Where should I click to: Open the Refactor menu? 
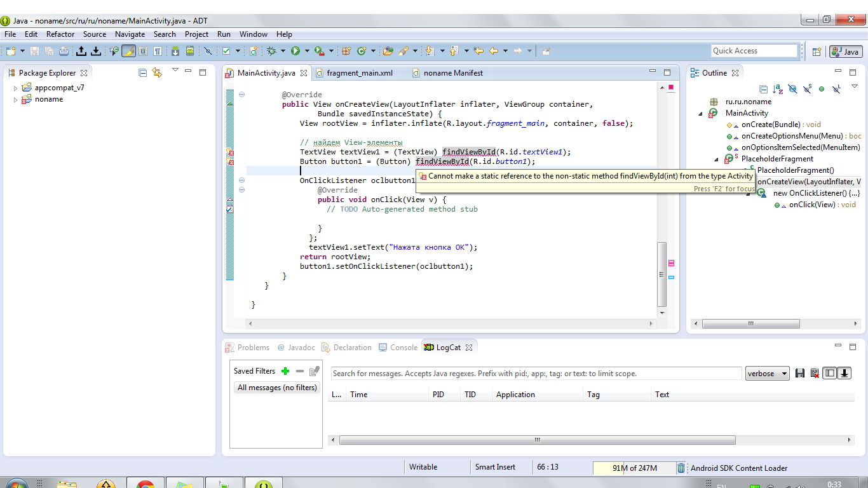click(x=60, y=34)
